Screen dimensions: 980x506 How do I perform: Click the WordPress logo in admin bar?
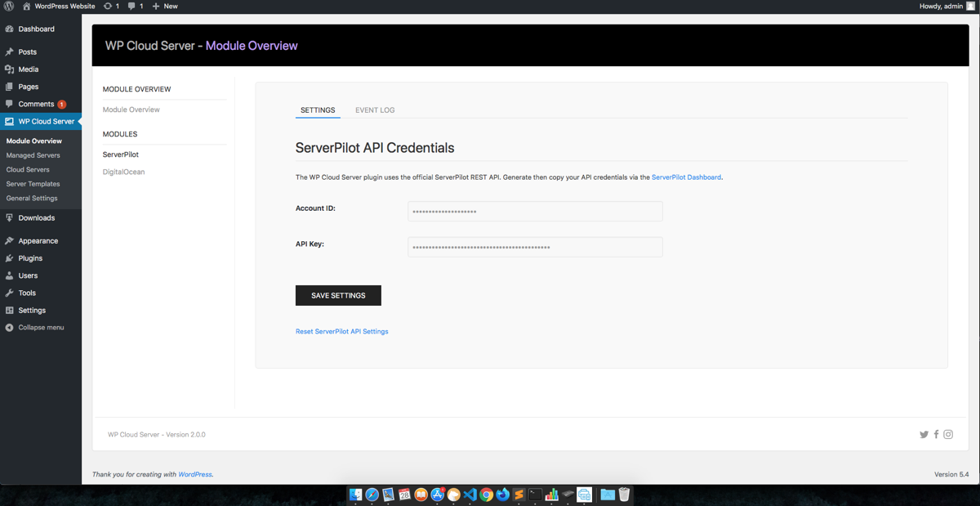(x=9, y=6)
